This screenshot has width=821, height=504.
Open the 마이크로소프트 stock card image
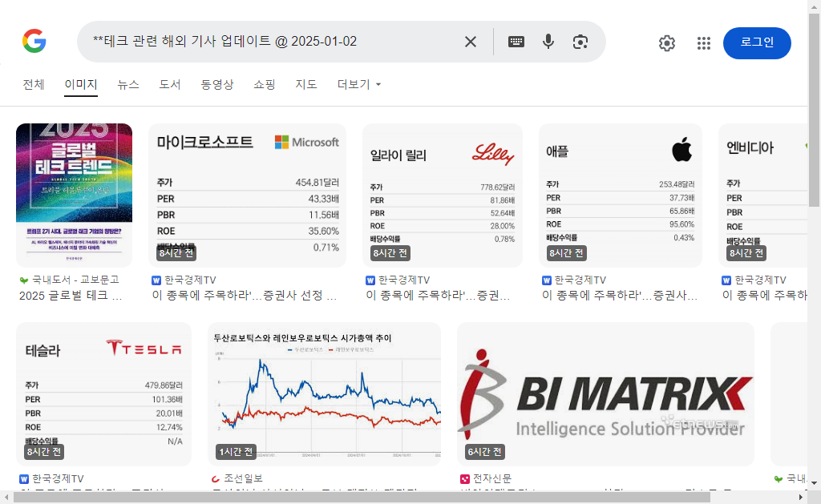(247, 196)
